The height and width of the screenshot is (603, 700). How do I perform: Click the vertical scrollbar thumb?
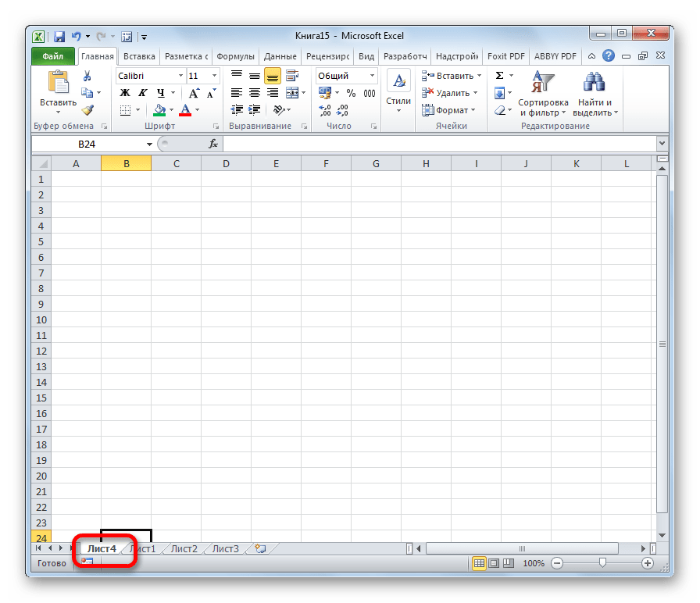pyautogui.click(x=662, y=344)
